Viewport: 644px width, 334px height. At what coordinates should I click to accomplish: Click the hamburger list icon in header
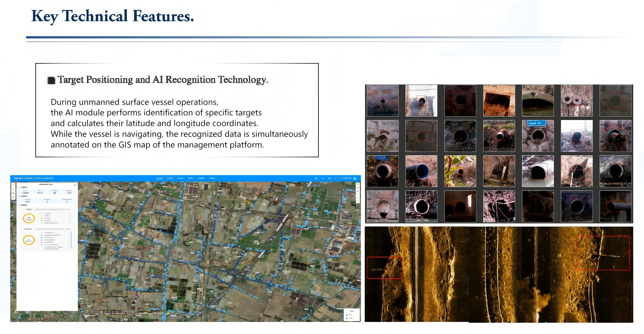point(323,178)
